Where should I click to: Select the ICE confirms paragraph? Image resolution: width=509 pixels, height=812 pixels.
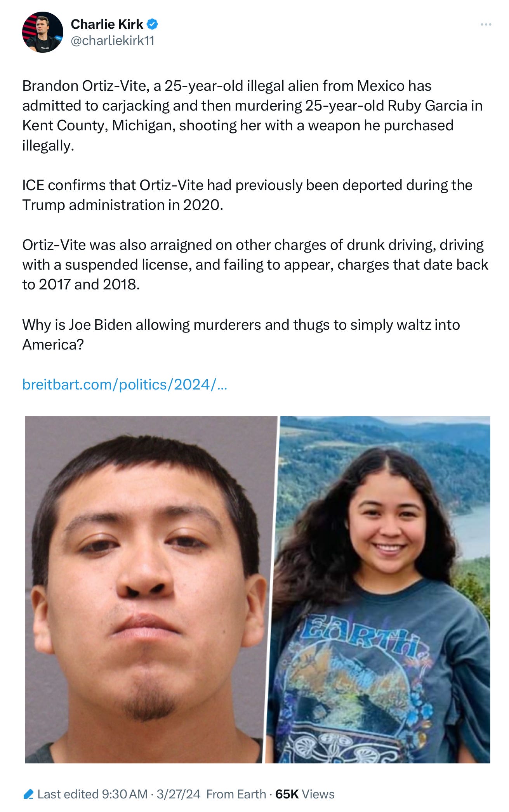pos(247,195)
